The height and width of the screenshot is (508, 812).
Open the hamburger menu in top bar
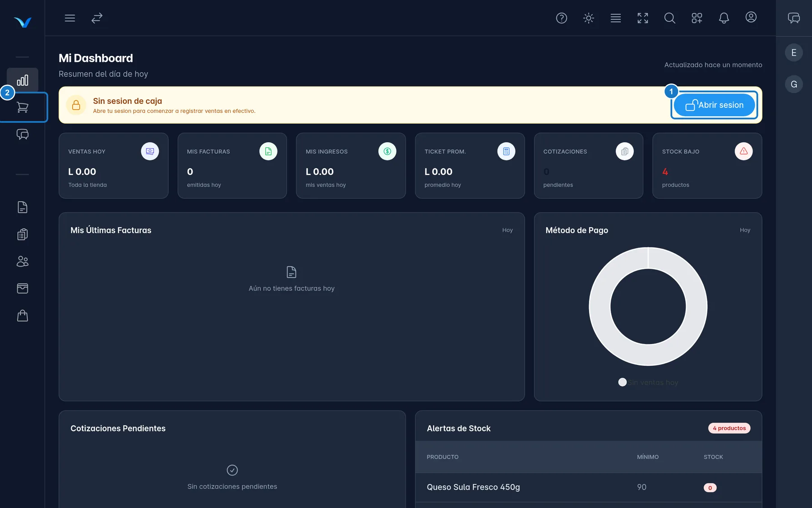(70, 18)
